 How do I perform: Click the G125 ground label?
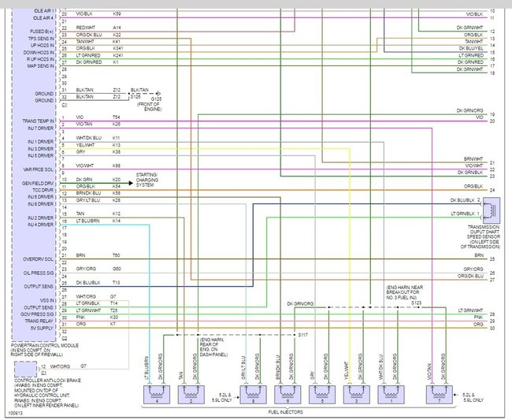156,99
